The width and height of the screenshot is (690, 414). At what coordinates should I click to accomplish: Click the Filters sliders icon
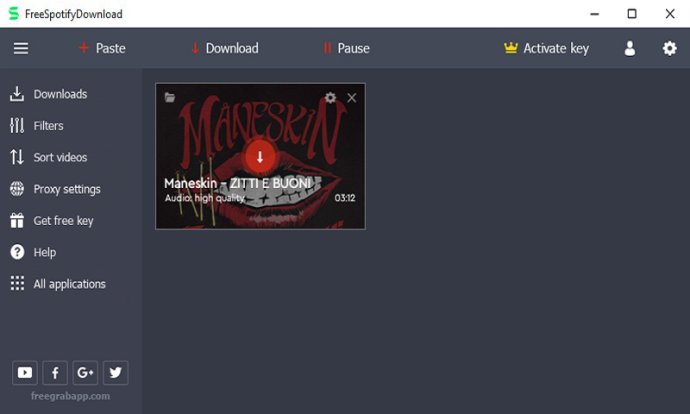[17, 126]
